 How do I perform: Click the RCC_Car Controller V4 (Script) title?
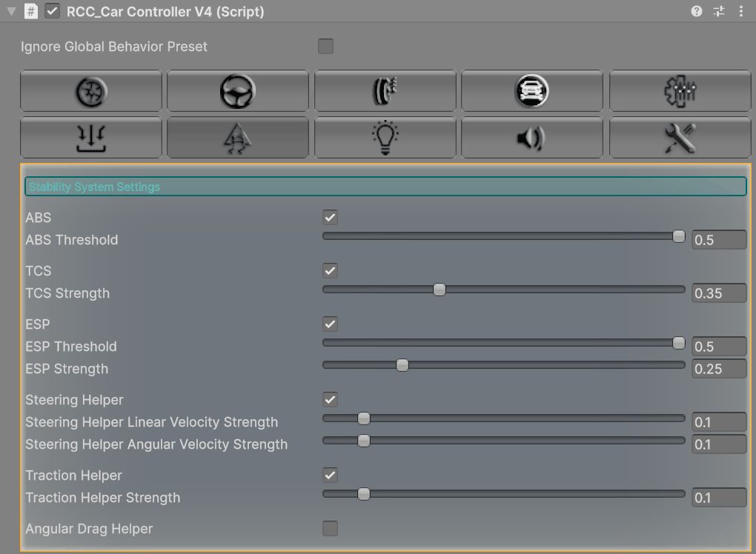click(165, 12)
